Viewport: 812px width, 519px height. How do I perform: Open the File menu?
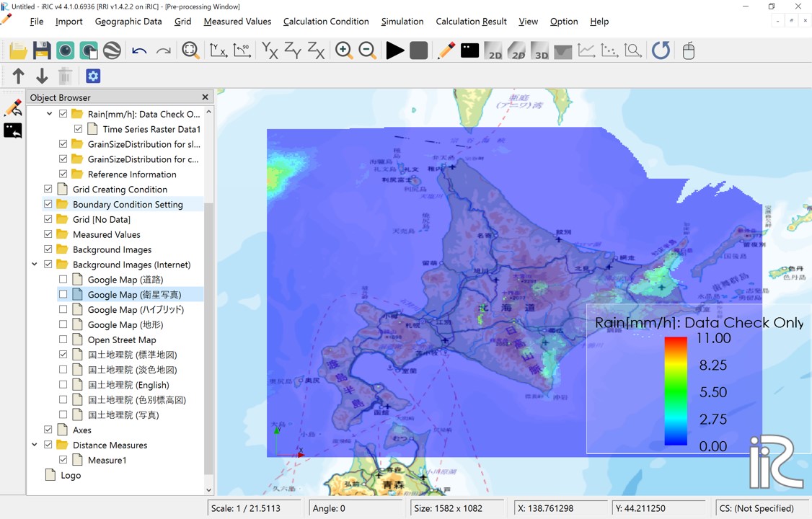(37, 22)
